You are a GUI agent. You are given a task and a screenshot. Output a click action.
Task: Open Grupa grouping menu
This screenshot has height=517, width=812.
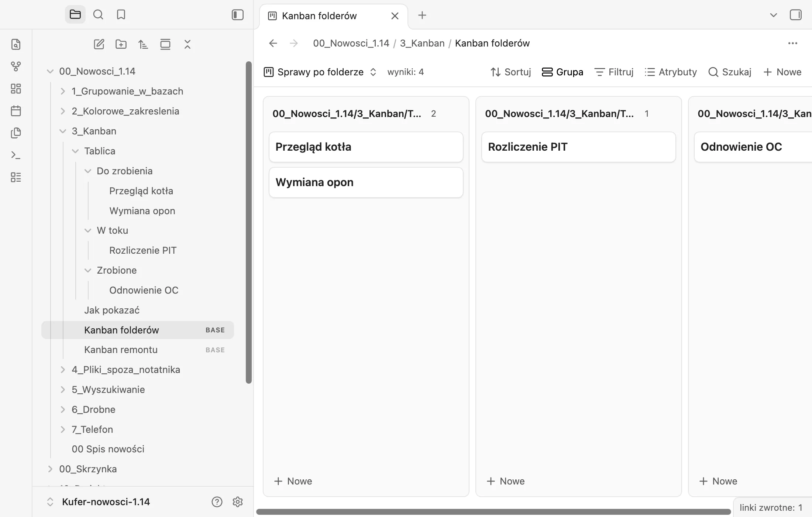(x=562, y=72)
